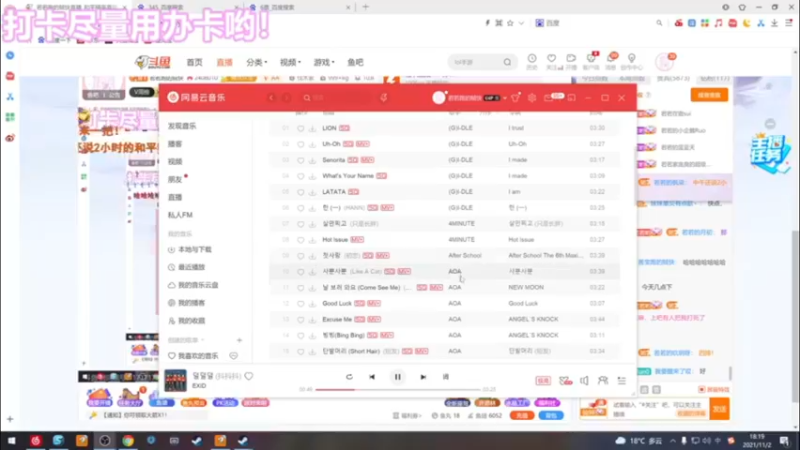Open Chrome from the Windows taskbar
800x450 pixels.
tap(128, 441)
